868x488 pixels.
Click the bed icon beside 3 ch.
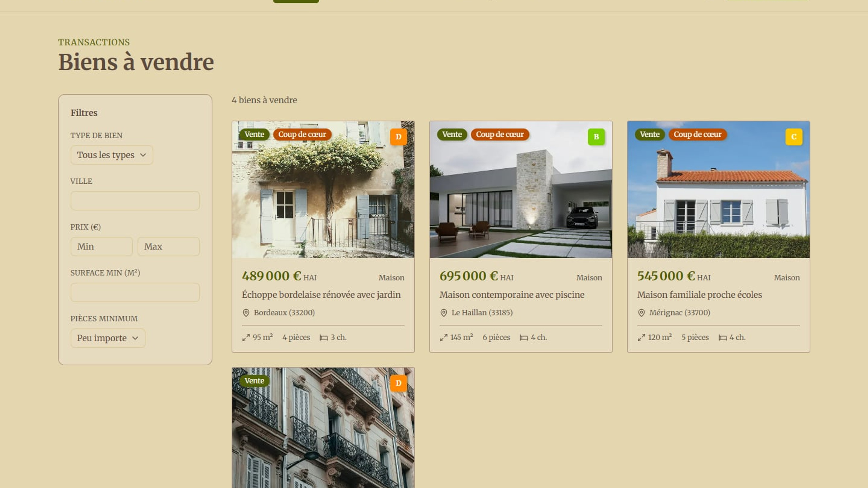[x=324, y=338]
